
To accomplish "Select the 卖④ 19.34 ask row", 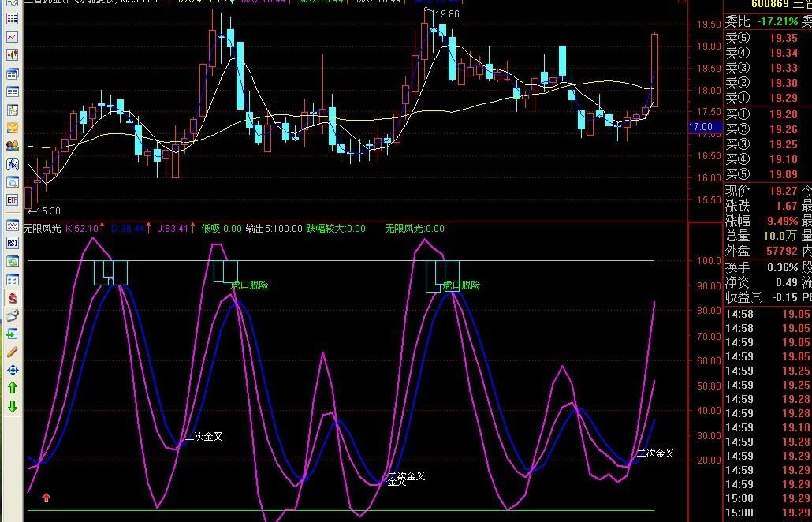I will [768, 53].
